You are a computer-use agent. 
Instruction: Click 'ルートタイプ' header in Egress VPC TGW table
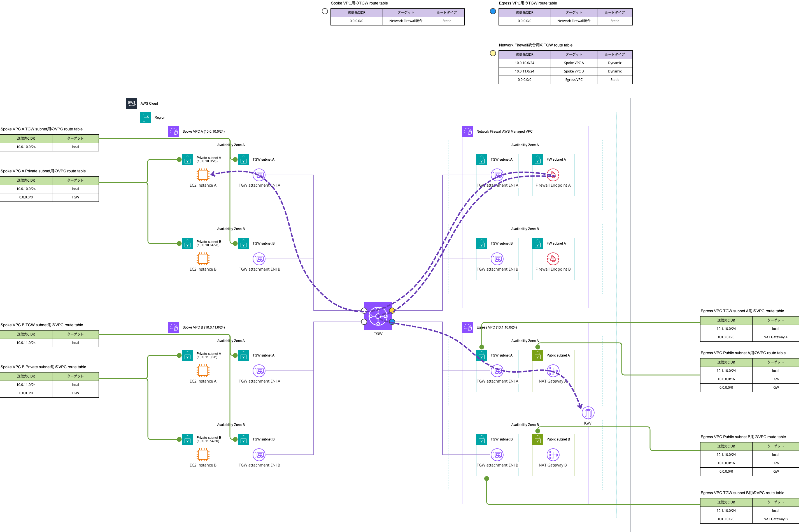click(x=614, y=13)
